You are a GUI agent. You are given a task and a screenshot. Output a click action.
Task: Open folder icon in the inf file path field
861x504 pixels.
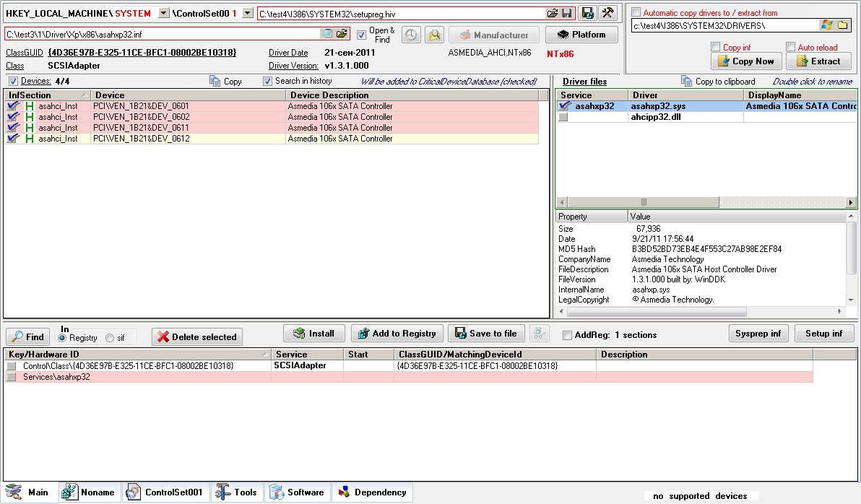tap(342, 34)
